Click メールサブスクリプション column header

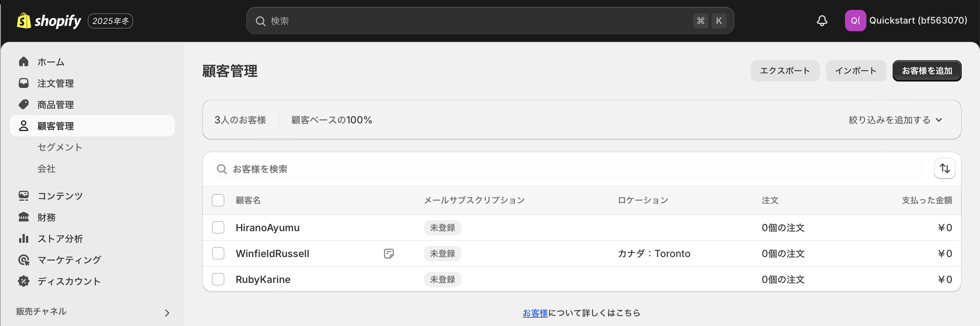click(x=474, y=200)
